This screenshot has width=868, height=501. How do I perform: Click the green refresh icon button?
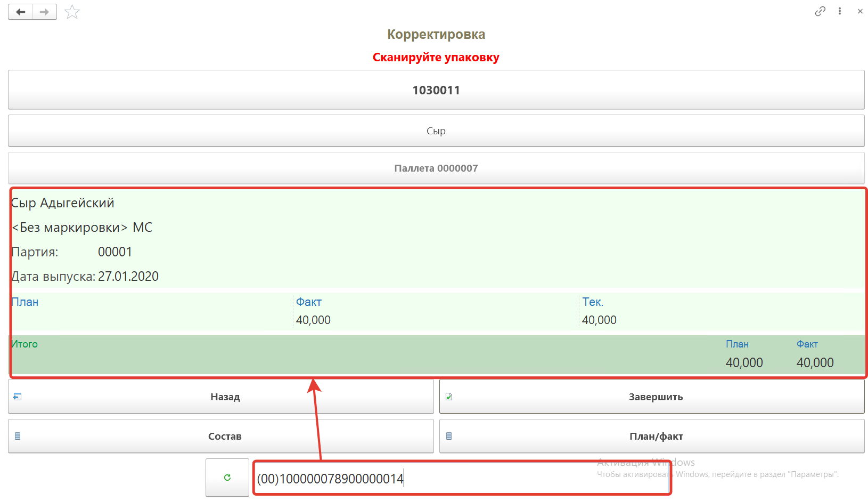click(x=227, y=478)
